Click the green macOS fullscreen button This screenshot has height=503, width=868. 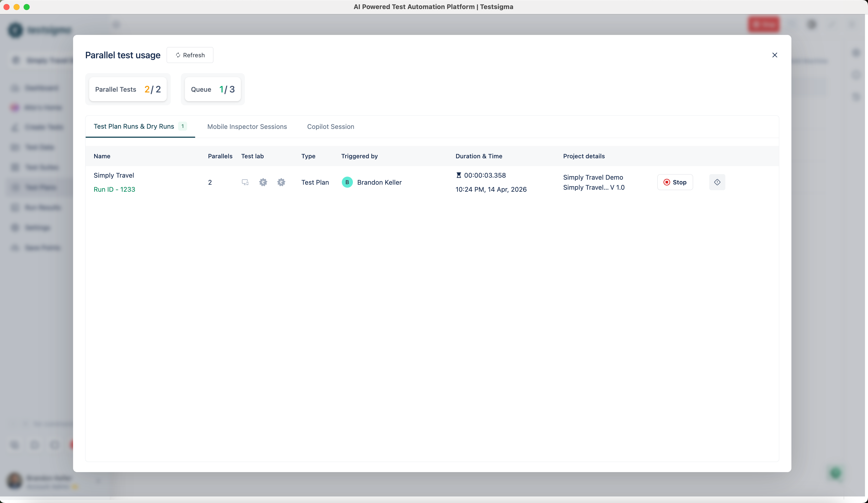click(x=27, y=7)
